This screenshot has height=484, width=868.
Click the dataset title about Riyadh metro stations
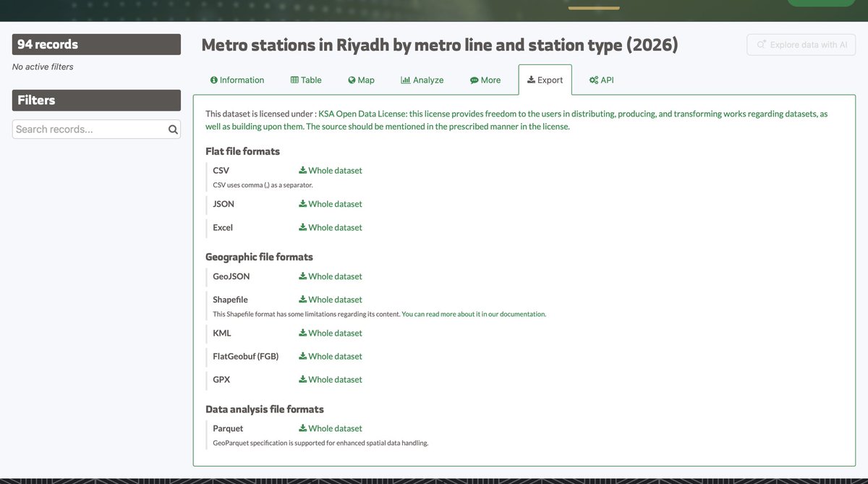tap(440, 45)
